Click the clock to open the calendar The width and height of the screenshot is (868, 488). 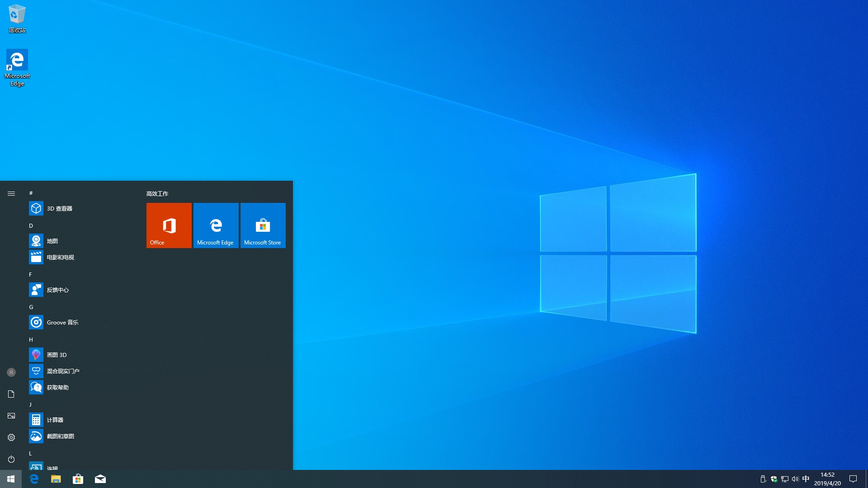[828, 479]
